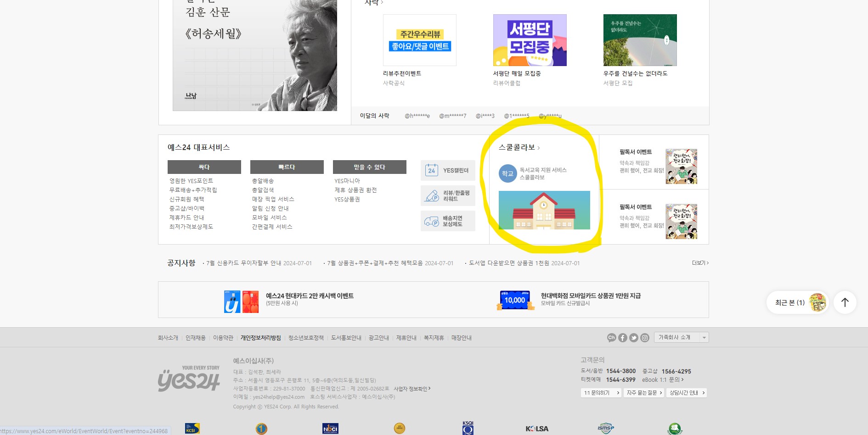Open 최저가격보상제도 link

(192, 227)
